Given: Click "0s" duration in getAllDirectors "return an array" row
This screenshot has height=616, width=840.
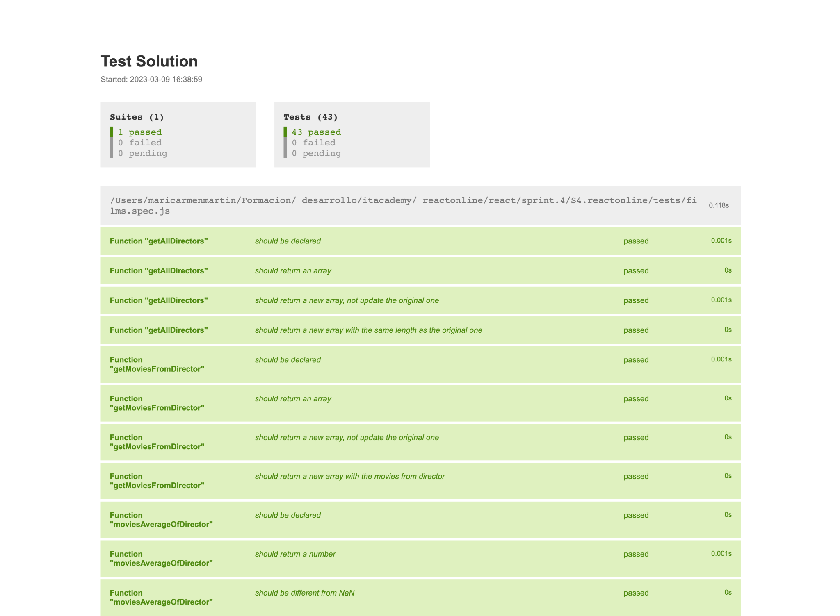Looking at the screenshot, I should tap(728, 270).
